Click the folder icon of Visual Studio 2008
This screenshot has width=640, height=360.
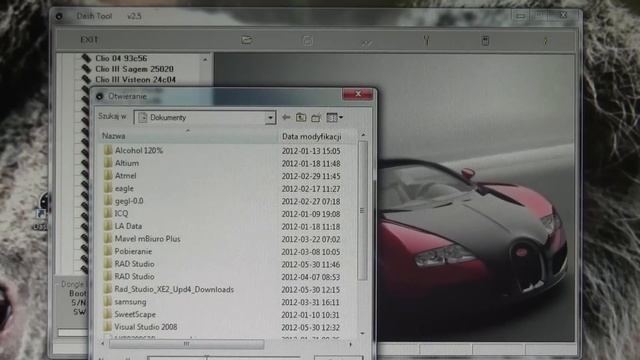108,327
